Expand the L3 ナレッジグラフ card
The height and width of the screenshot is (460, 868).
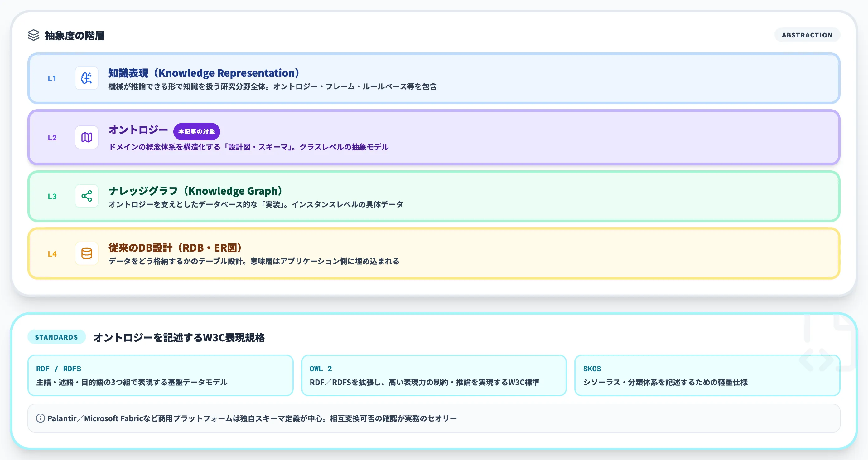[434, 196]
